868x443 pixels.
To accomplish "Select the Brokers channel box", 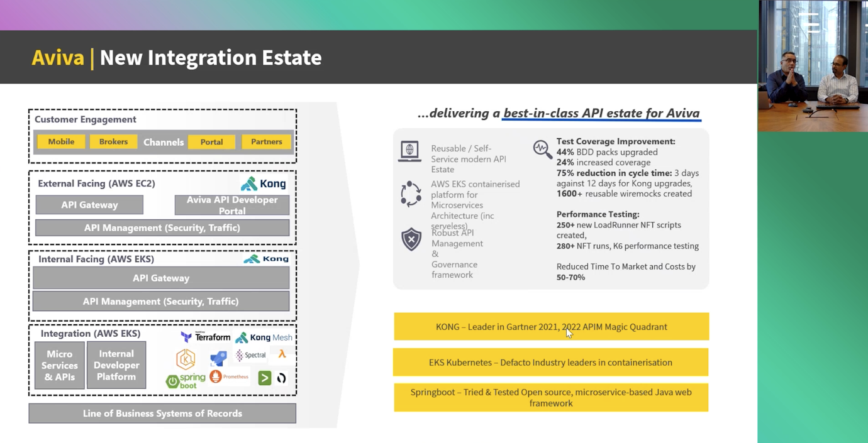I will (x=113, y=142).
